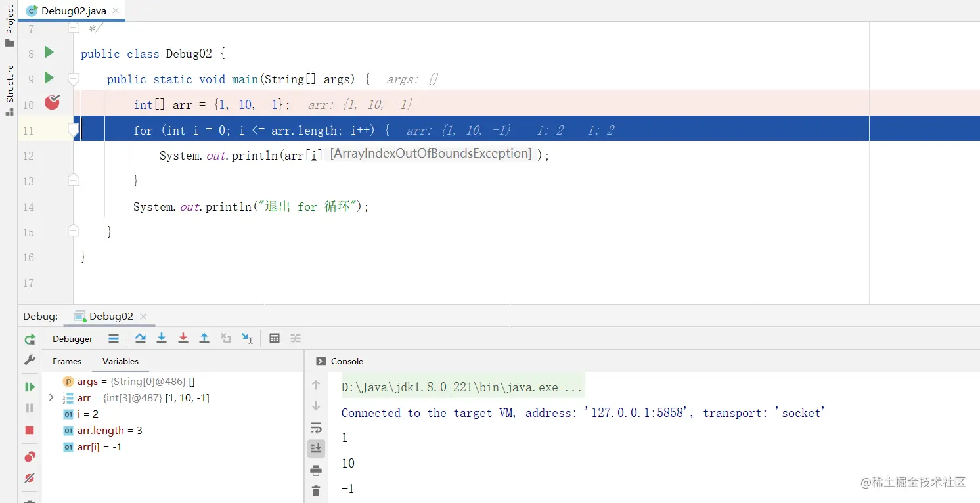Select the 'i = 2' variable row
Screen dimensions: 980x503
coord(172,414)
